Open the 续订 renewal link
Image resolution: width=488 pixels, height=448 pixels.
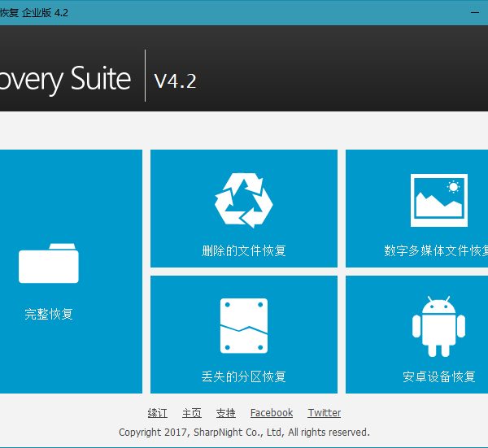[158, 413]
